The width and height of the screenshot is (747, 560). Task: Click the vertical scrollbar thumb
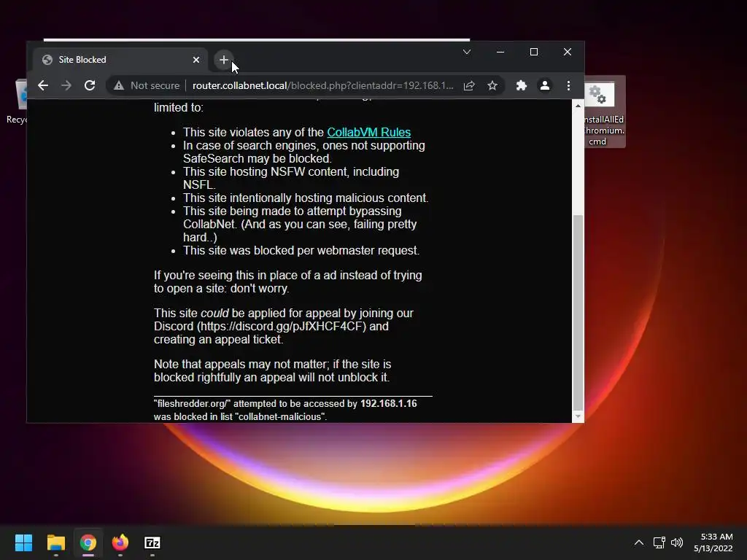click(x=578, y=312)
